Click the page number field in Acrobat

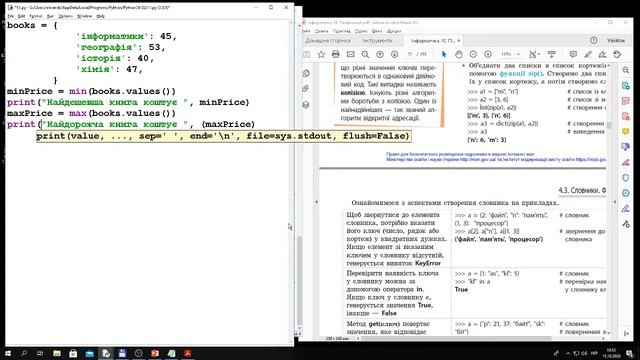pos(410,54)
